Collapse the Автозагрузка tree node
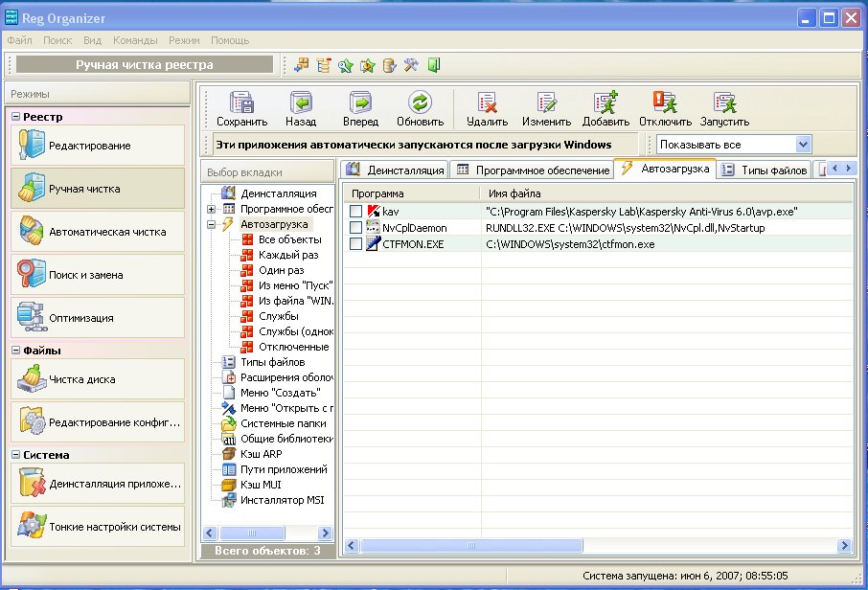868x590 pixels. [x=212, y=224]
